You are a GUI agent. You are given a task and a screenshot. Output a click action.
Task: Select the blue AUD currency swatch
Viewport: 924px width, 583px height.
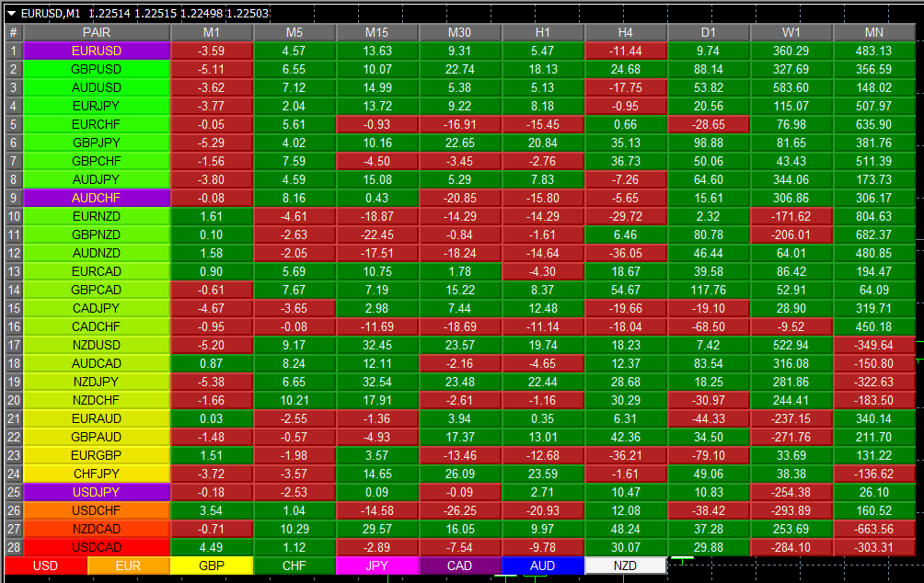pos(542,566)
